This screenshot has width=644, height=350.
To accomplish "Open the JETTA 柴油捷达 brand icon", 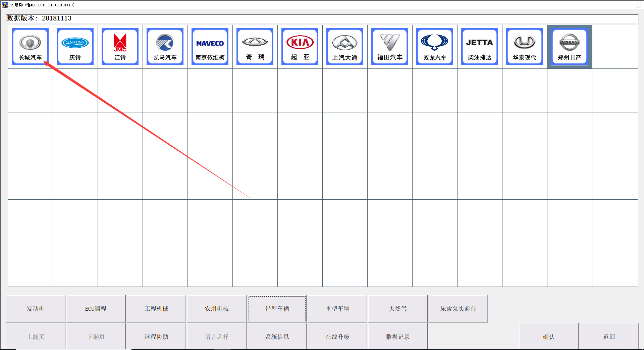I will click(x=480, y=47).
